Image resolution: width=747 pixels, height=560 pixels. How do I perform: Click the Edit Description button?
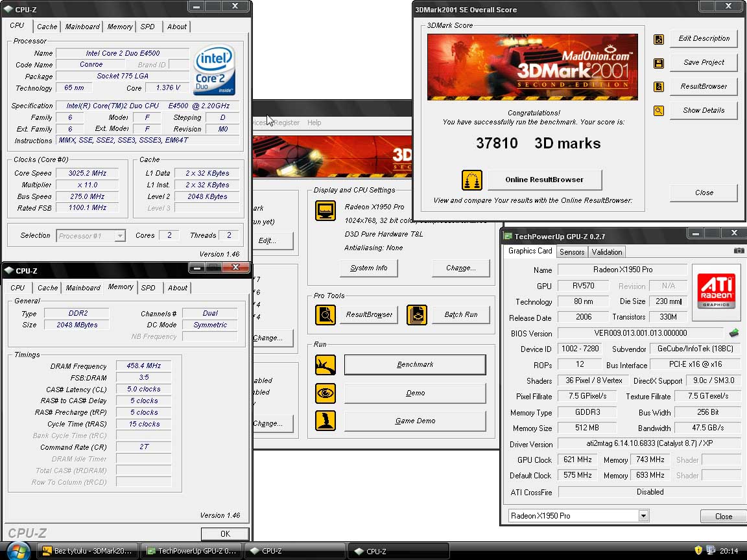point(704,39)
